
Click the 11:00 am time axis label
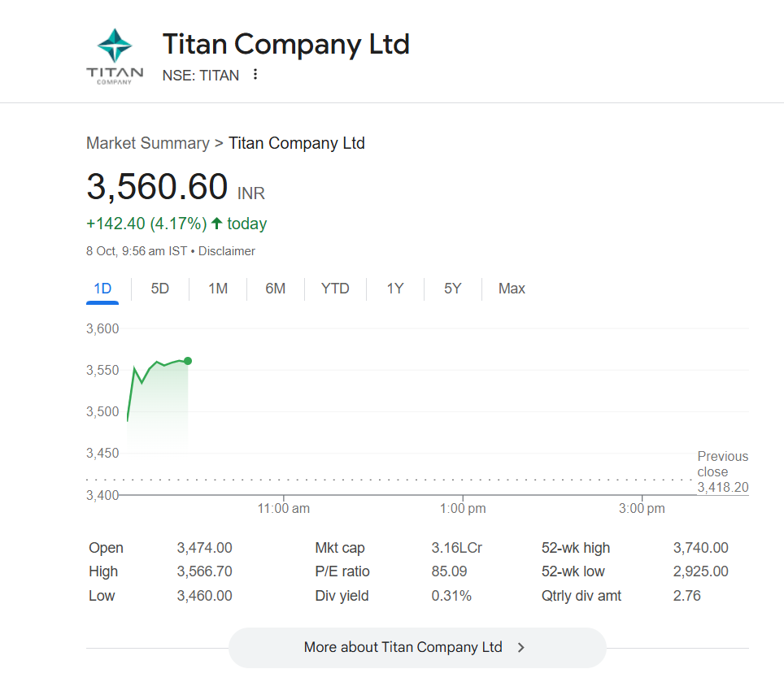click(x=284, y=509)
